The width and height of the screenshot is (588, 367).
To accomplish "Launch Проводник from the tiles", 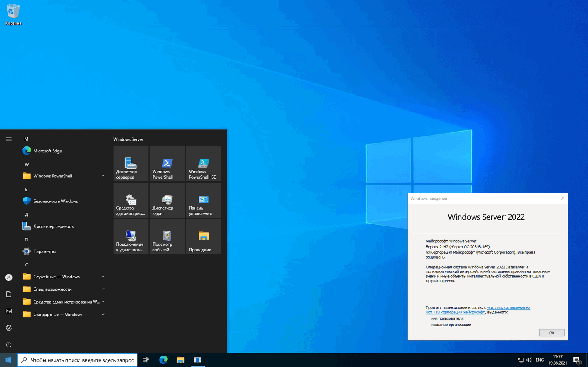I will click(203, 236).
